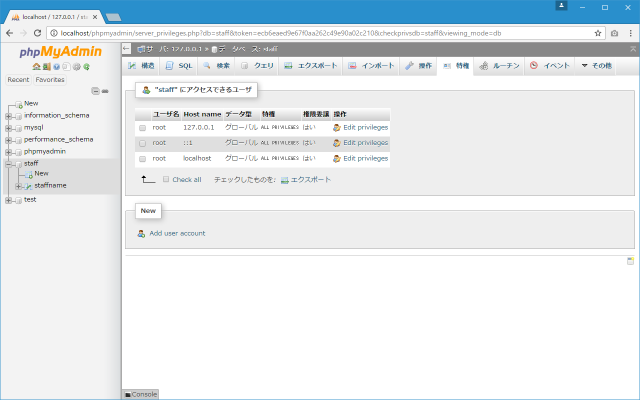640x400 pixels.
Task: Toggle the Check all checkbox
Action: point(166,179)
